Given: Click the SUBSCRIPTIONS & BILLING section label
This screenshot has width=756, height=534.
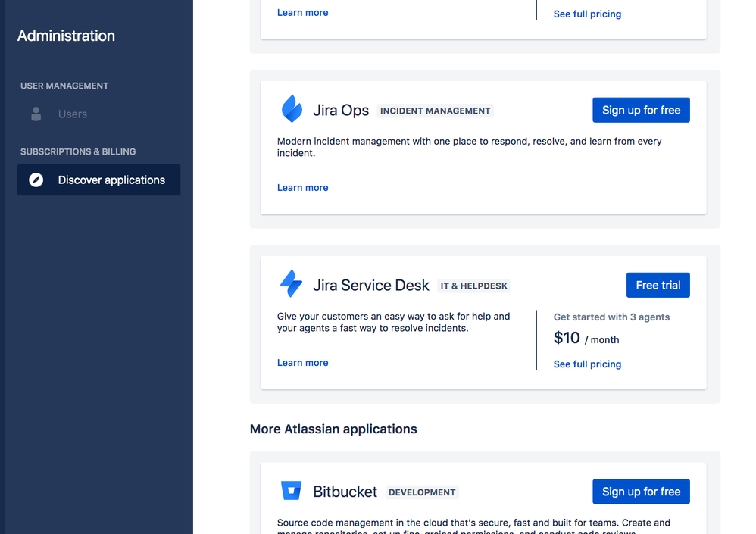Looking at the screenshot, I should coord(78,151).
